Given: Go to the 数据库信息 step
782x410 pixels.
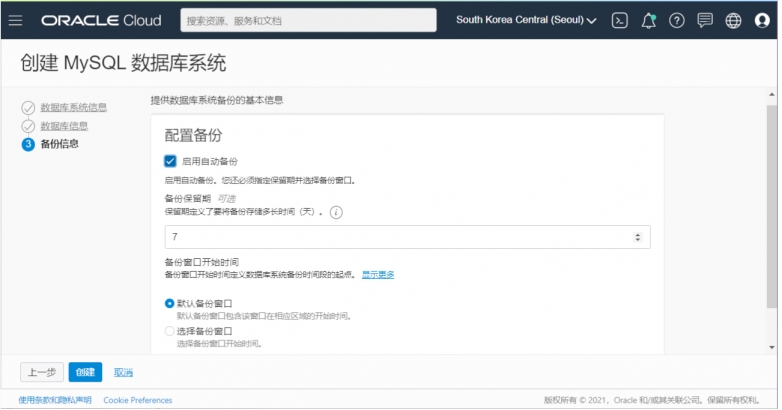Looking at the screenshot, I should click(64, 126).
